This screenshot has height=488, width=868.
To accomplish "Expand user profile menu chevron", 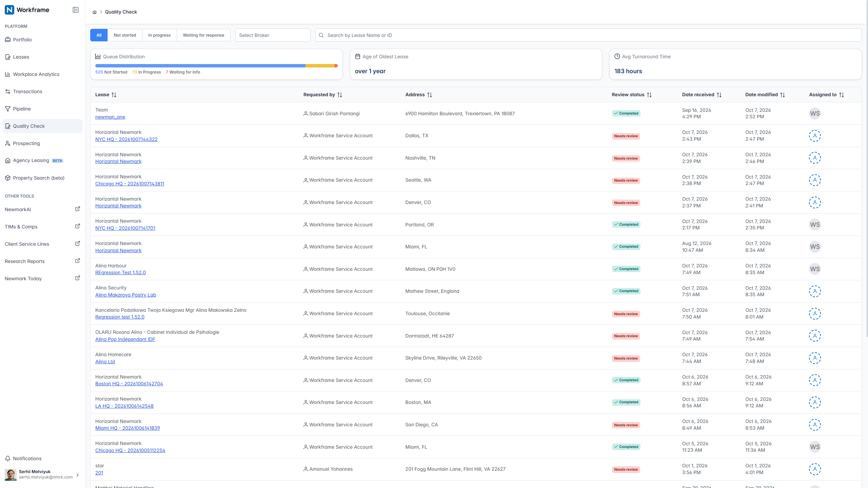I will pyautogui.click(x=78, y=475).
